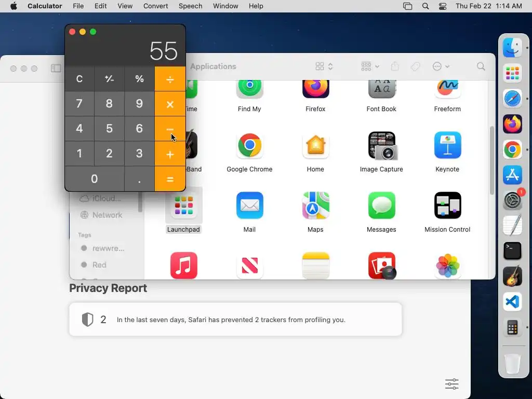The height and width of the screenshot is (399, 532).
Task: Select the Launchpad app icon in Finder
Action: point(183,206)
